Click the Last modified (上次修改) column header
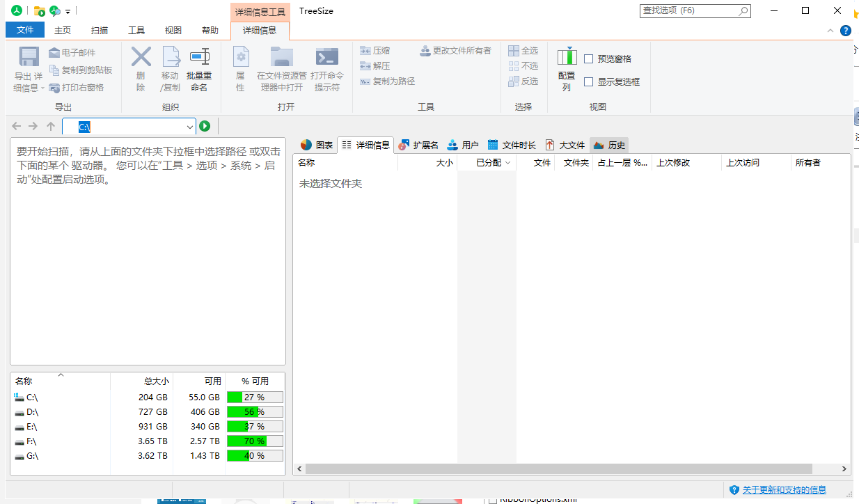859x504 pixels. [x=686, y=162]
